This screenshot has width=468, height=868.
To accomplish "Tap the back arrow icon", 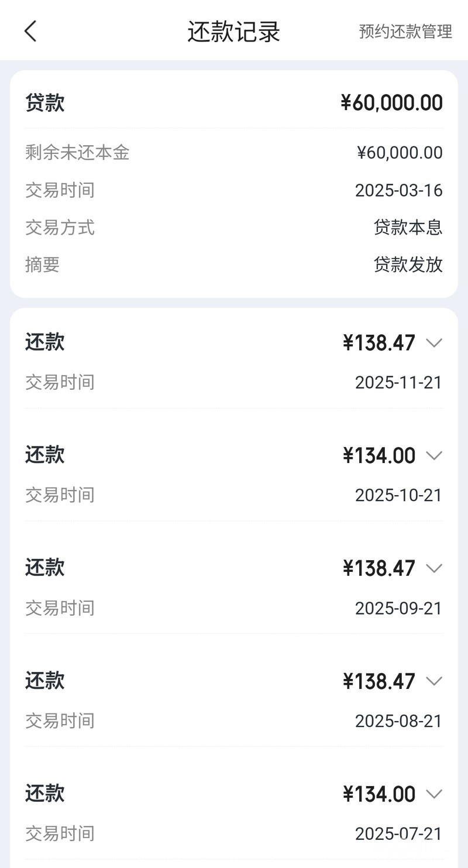I will point(31,31).
